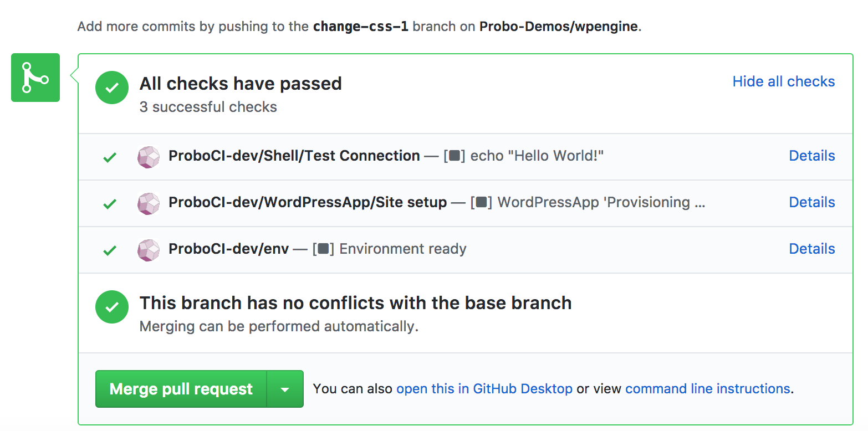The height and width of the screenshot is (431, 868).
Task: Open merge options dropdown arrow
Action: click(285, 389)
